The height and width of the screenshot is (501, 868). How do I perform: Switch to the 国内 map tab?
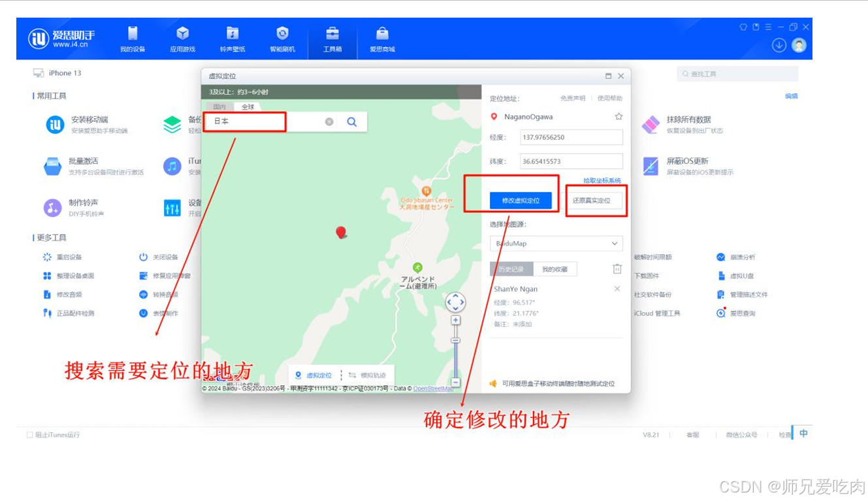pos(219,106)
